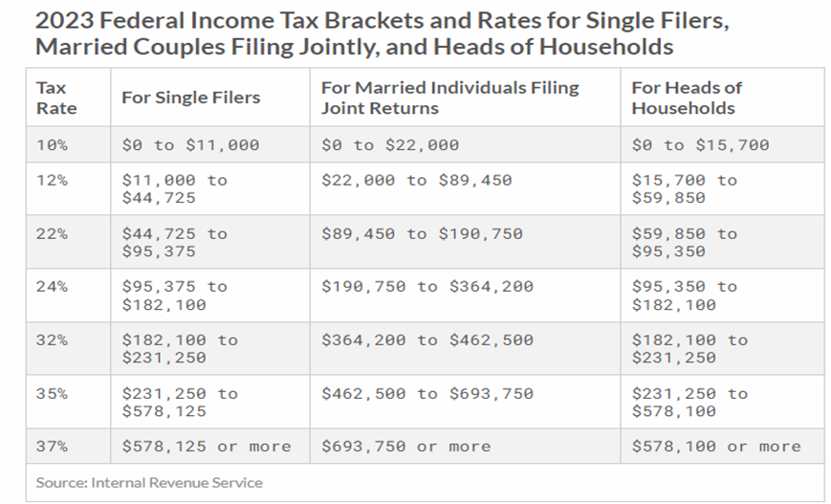Click the 24% tax rate cell
Image resolution: width=831 pixels, height=504 pixels.
coord(52,286)
